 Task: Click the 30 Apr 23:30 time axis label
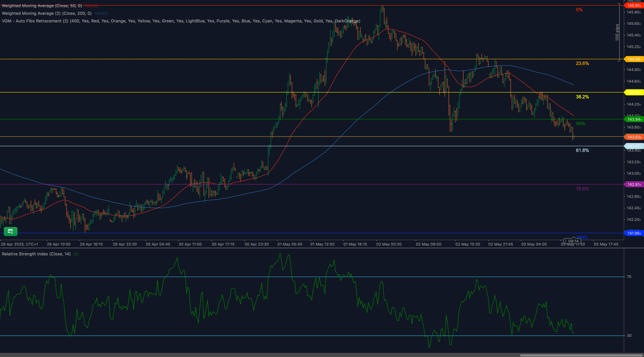pos(257,244)
